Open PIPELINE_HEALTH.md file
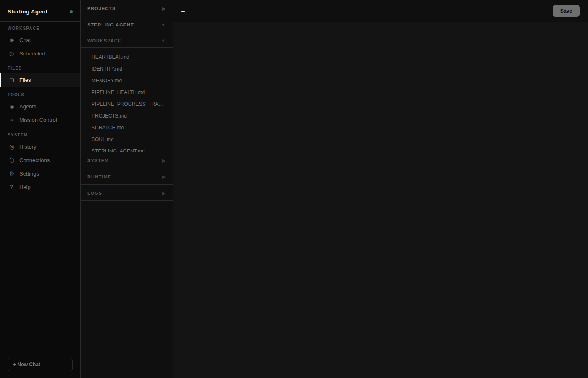Screen dimensions: 588x378 pos(126,92)
